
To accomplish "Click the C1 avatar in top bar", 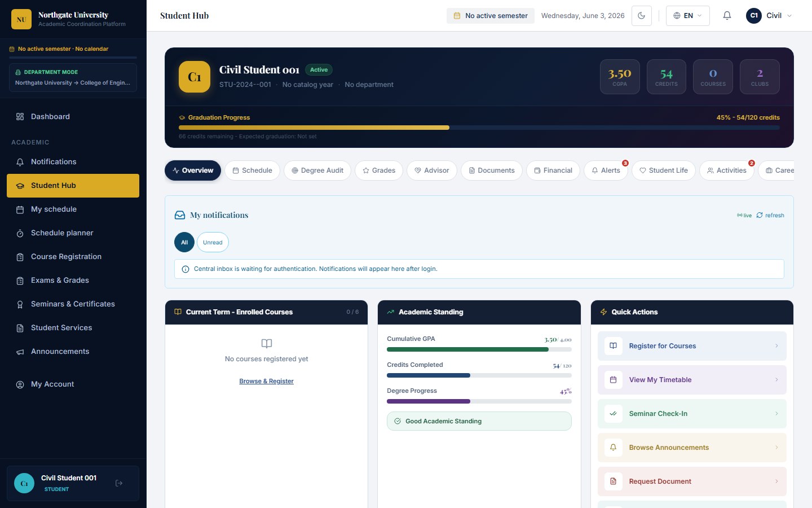I will coord(754,16).
